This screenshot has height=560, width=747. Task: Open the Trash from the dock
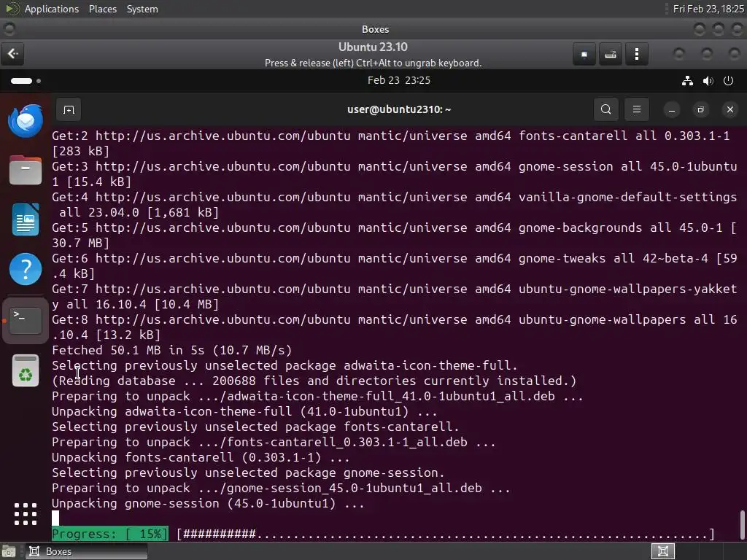click(26, 371)
